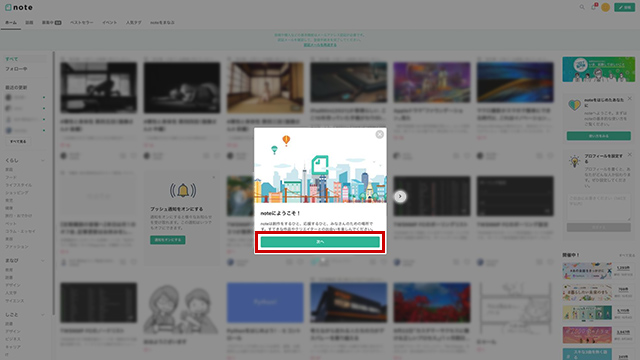
Task: Open the night building photo article thumbnail
Action: pos(348,302)
